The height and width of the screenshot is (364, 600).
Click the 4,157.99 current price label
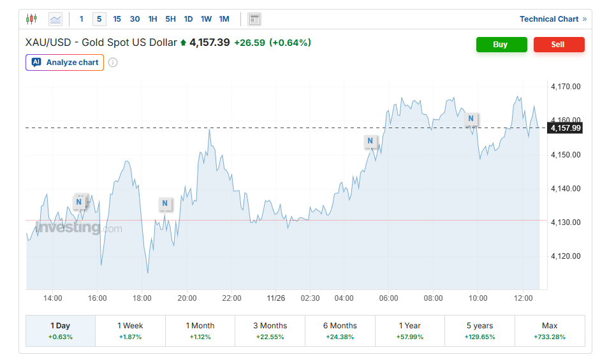click(566, 128)
